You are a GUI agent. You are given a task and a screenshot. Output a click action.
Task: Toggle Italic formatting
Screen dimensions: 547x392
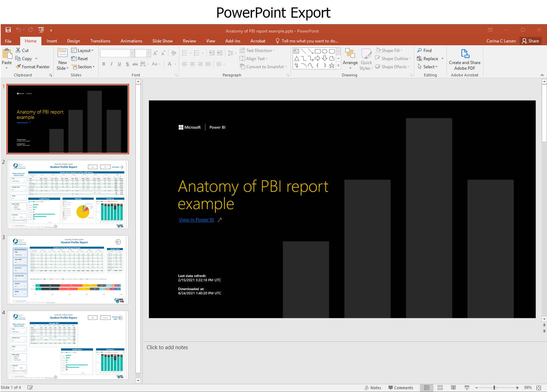click(111, 64)
